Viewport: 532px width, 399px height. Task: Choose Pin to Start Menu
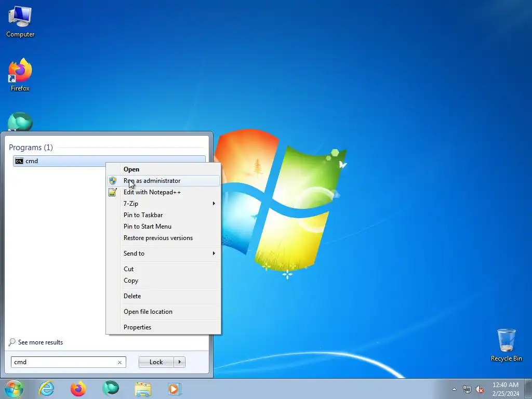pos(163,227)
